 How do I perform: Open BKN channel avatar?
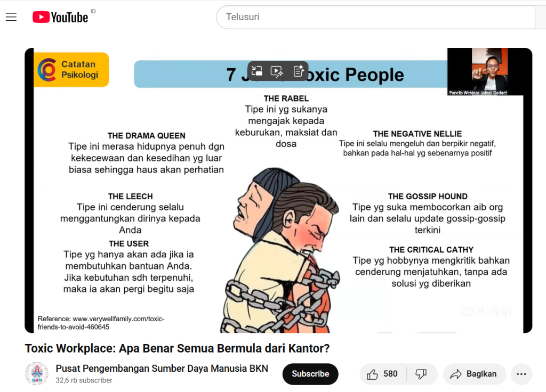[37, 374]
